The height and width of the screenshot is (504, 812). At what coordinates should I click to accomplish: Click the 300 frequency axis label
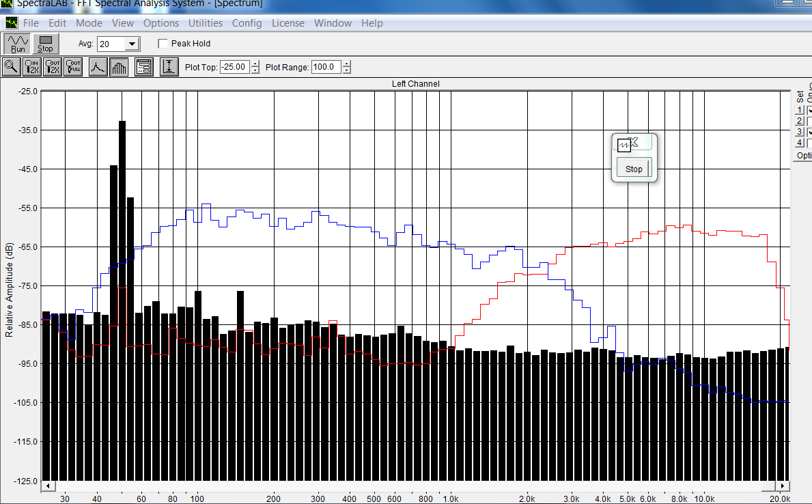[318, 499]
